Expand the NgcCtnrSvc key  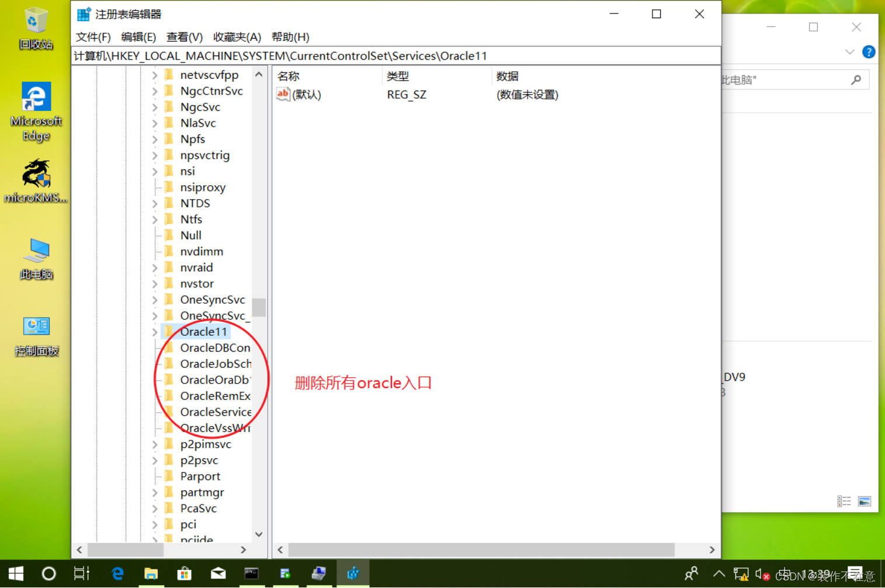155,91
